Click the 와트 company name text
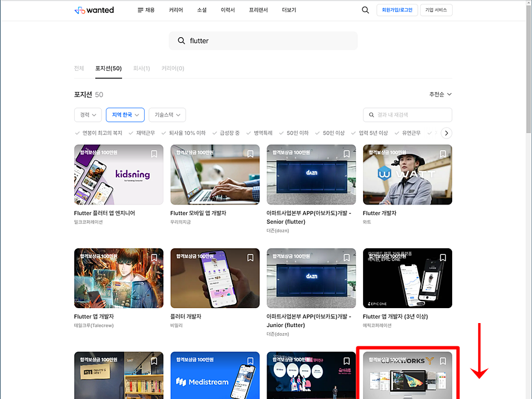This screenshot has width=532, height=399. click(367, 222)
